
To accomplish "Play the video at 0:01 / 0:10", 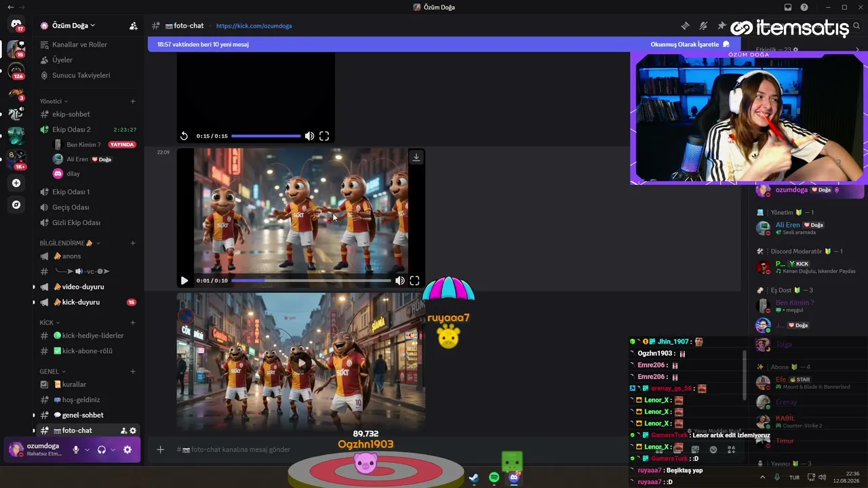I will pos(184,281).
